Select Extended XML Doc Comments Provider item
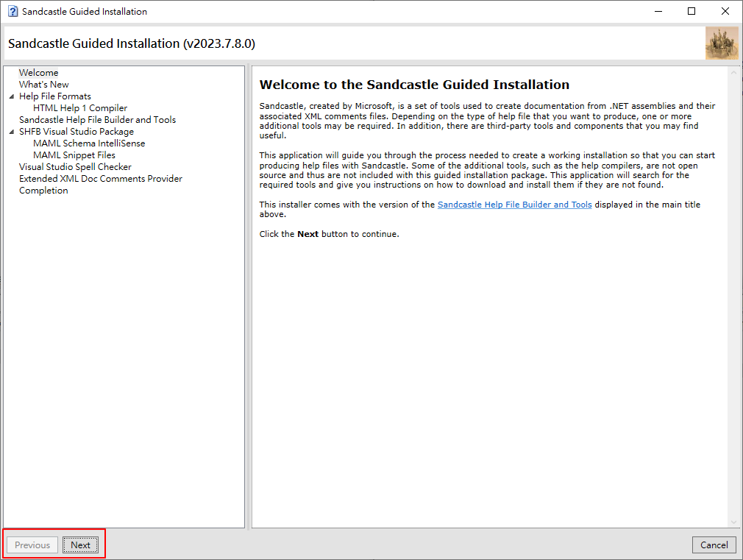Image resolution: width=743 pixels, height=560 pixels. click(101, 179)
